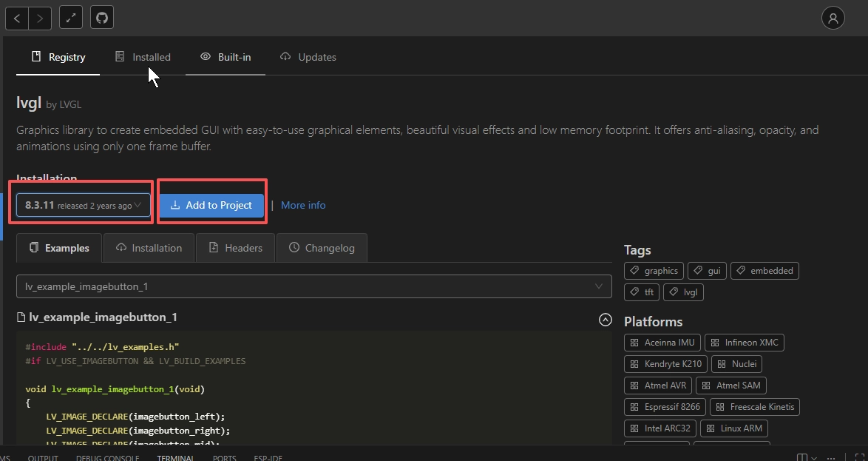868x461 pixels.
Task: Click the lvgl tag
Action: [683, 292]
